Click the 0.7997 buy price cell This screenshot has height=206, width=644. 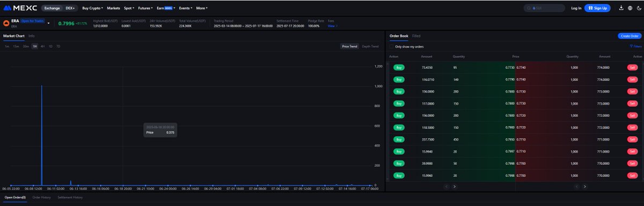click(509, 151)
